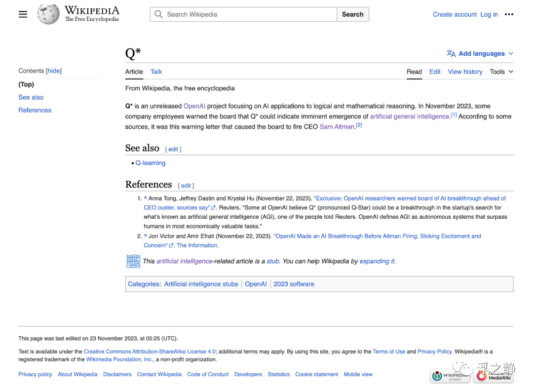Click the Wikipedia globe logo
The width and height of the screenshot is (533, 392).
coord(48,14)
